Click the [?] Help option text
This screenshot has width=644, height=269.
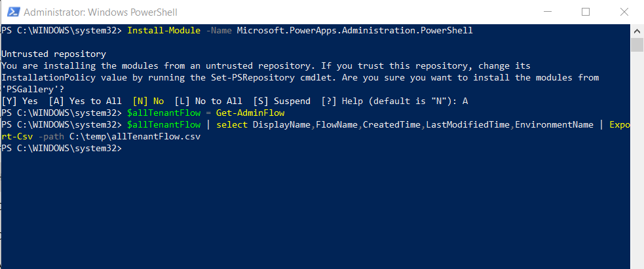coord(339,101)
